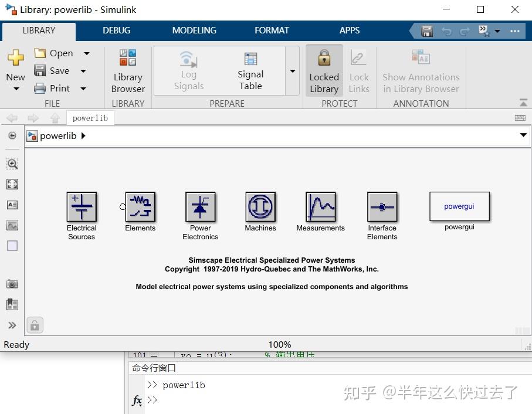Select the Zoom tool in palette

12,164
